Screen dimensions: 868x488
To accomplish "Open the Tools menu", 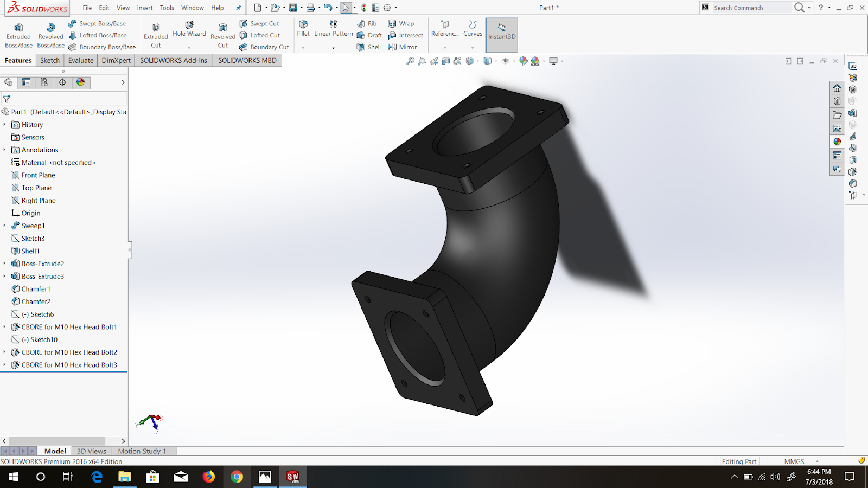I will pyautogui.click(x=167, y=8).
